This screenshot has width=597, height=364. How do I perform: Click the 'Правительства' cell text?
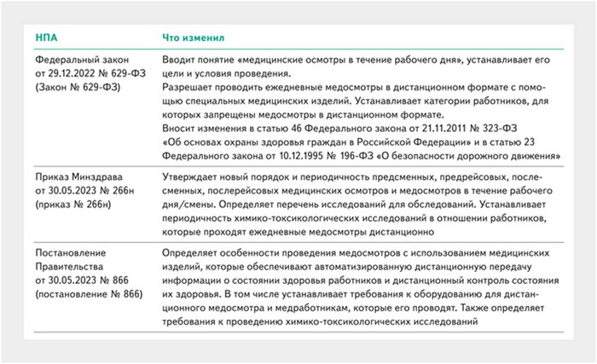tap(69, 267)
